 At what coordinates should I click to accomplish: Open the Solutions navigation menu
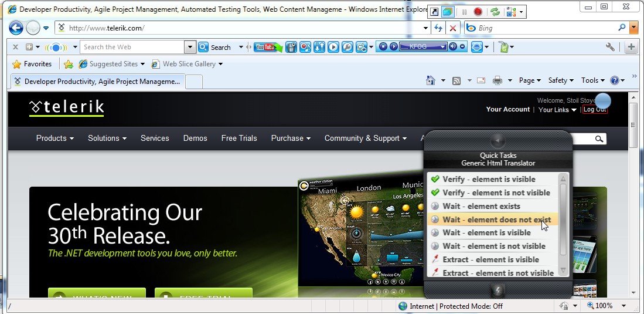click(107, 139)
